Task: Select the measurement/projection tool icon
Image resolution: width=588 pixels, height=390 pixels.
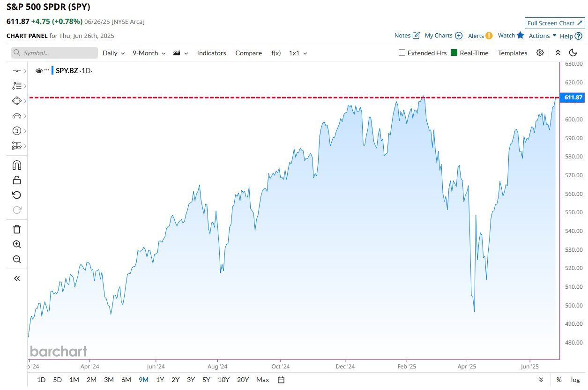Action: [x=17, y=146]
